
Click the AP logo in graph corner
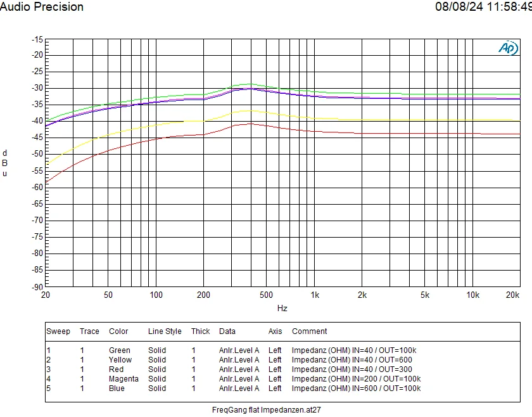click(x=508, y=48)
